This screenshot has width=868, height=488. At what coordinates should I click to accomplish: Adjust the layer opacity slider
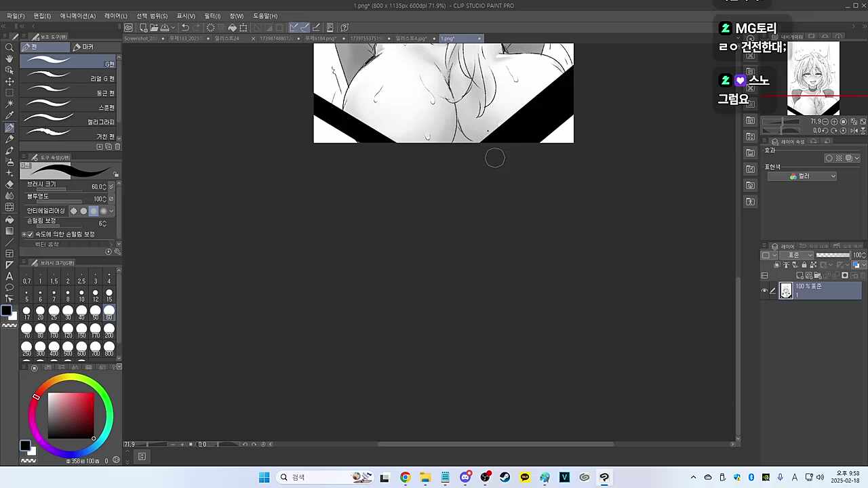point(833,256)
